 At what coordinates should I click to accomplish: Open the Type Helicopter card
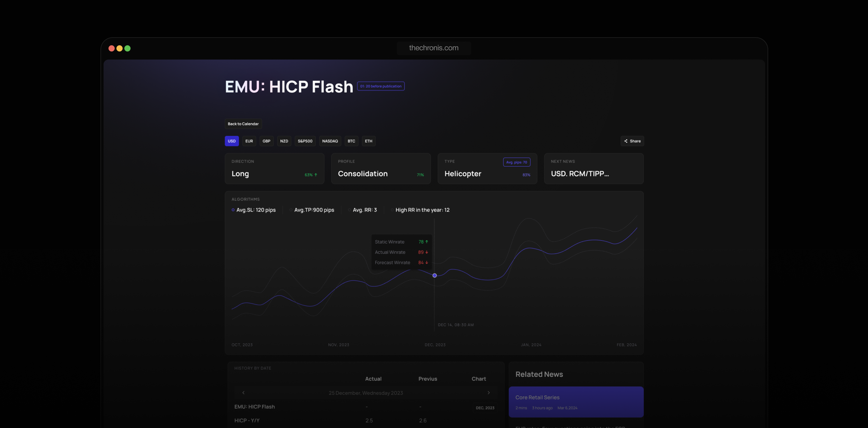click(487, 168)
